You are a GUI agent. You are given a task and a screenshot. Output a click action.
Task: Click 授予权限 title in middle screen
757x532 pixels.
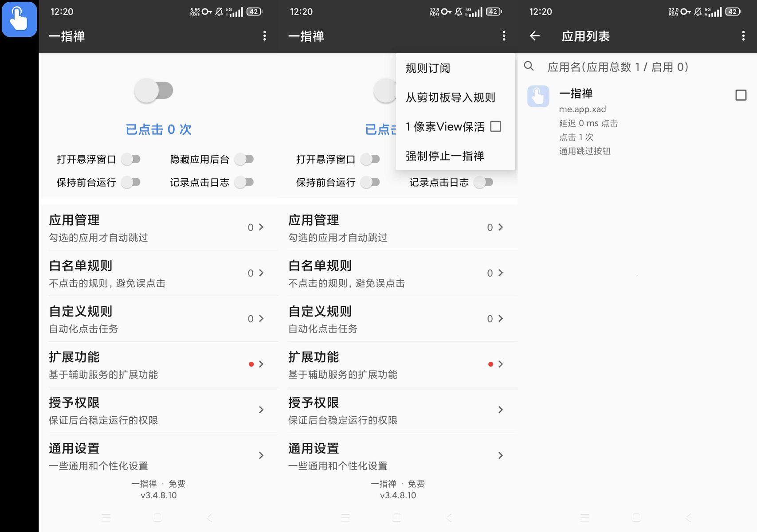[314, 403]
